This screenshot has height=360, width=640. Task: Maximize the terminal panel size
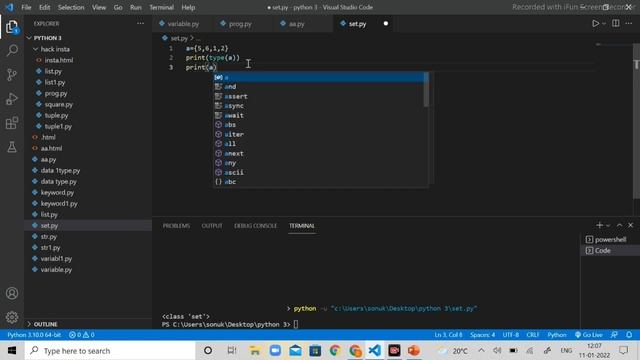click(x=619, y=225)
